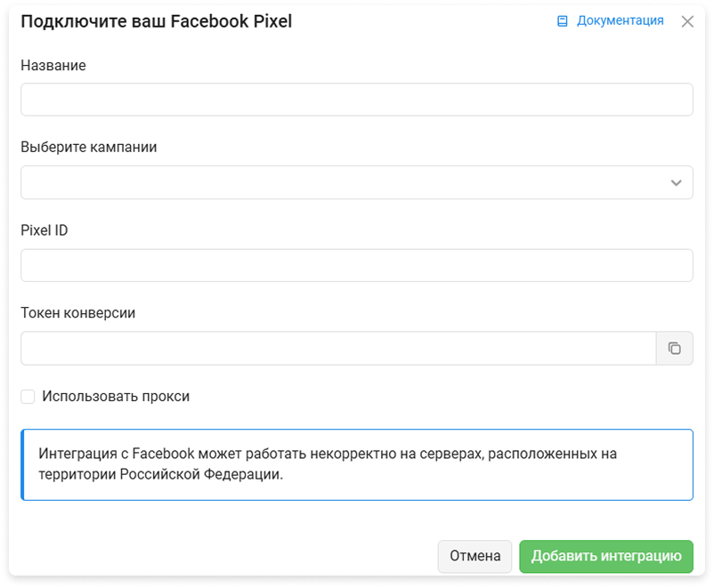Viewport: 714px width, 588px height.
Task: Click the green Добавить интеграцию button
Action: click(606, 556)
